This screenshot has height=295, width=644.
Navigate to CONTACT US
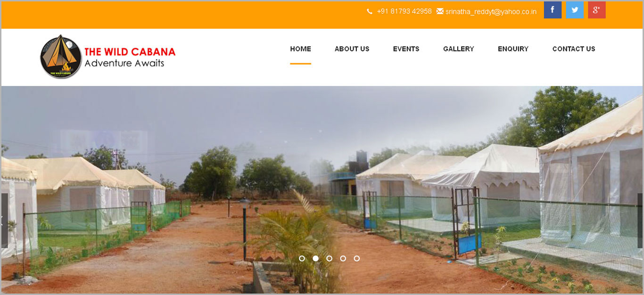(x=574, y=49)
